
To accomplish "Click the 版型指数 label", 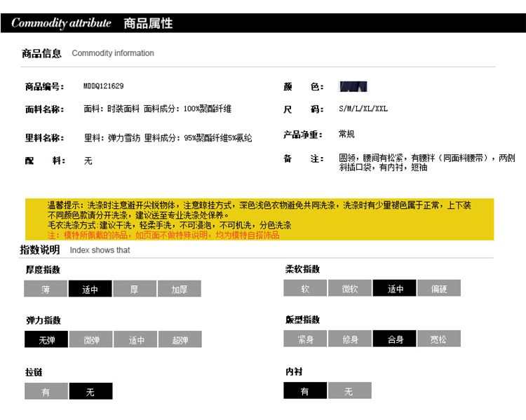I will pos(302,320).
